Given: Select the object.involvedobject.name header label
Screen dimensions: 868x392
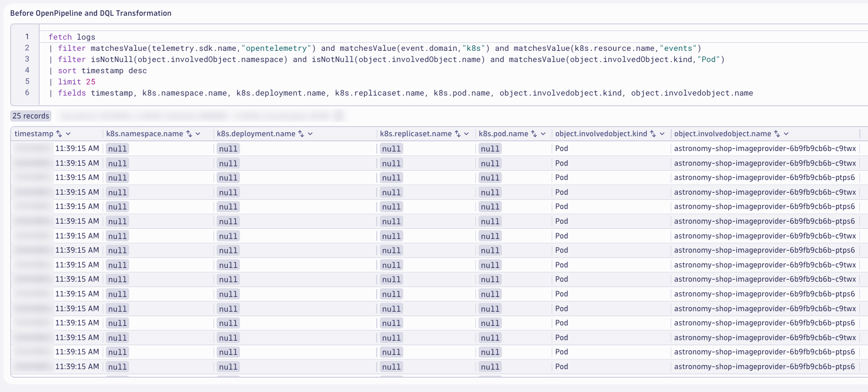Looking at the screenshot, I should [723, 134].
